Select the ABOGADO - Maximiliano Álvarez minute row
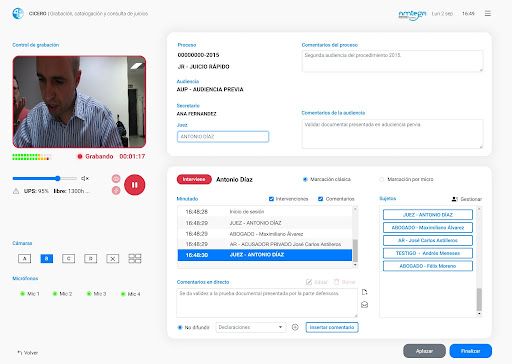512x364 pixels. point(265,234)
